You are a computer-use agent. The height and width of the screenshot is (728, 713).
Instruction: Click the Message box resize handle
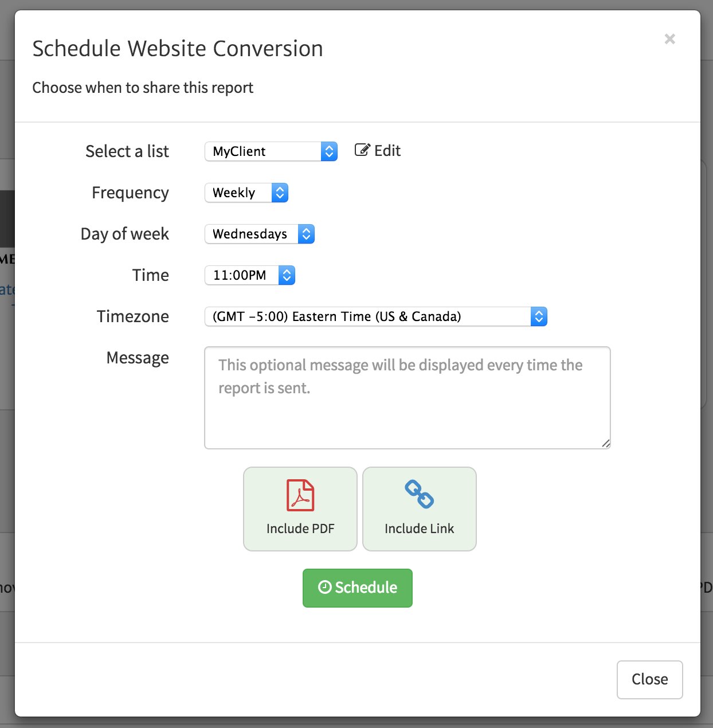point(606,443)
